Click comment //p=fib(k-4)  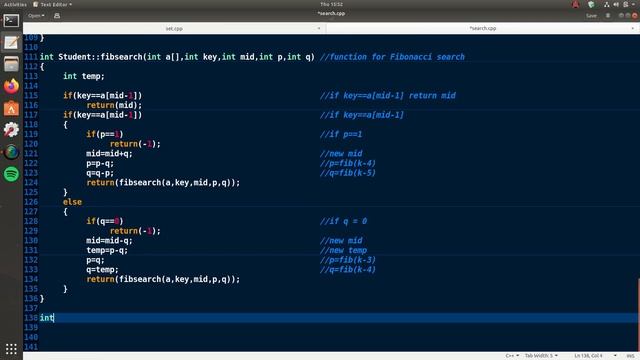click(348, 163)
